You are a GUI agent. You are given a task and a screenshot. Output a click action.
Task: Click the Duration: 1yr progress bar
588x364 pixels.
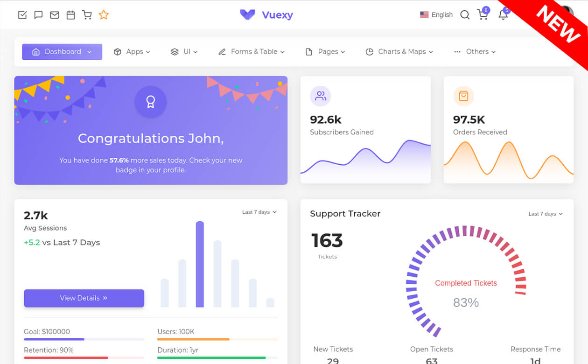(217, 358)
